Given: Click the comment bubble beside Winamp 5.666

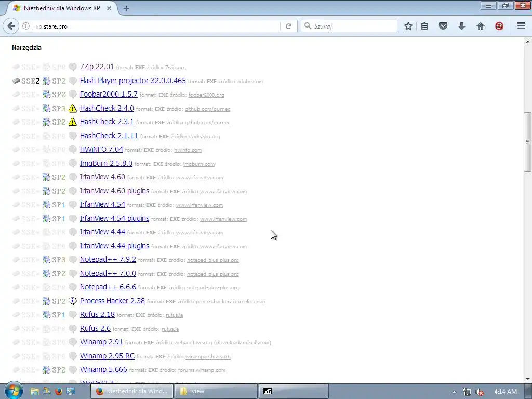Looking at the screenshot, I should click(x=72, y=370).
